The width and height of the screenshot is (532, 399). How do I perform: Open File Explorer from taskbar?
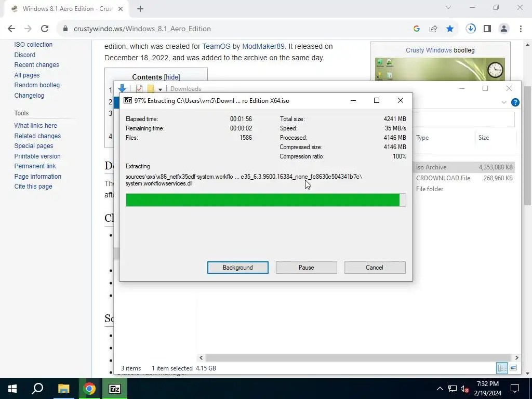coord(63,389)
